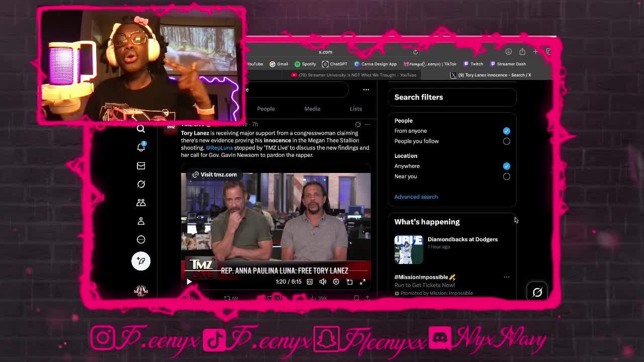
Task: Open video playback settings gear
Action: pos(336,282)
